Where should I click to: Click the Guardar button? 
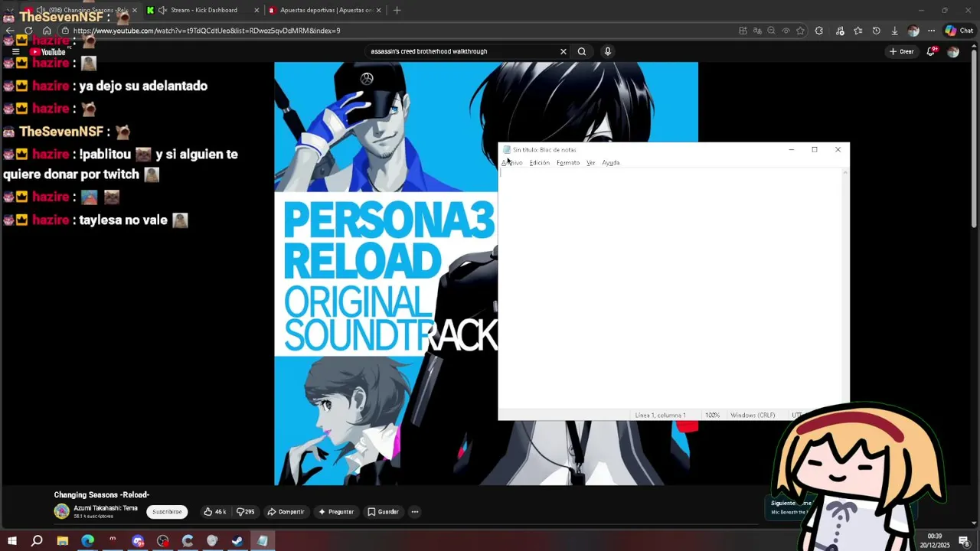(x=383, y=512)
